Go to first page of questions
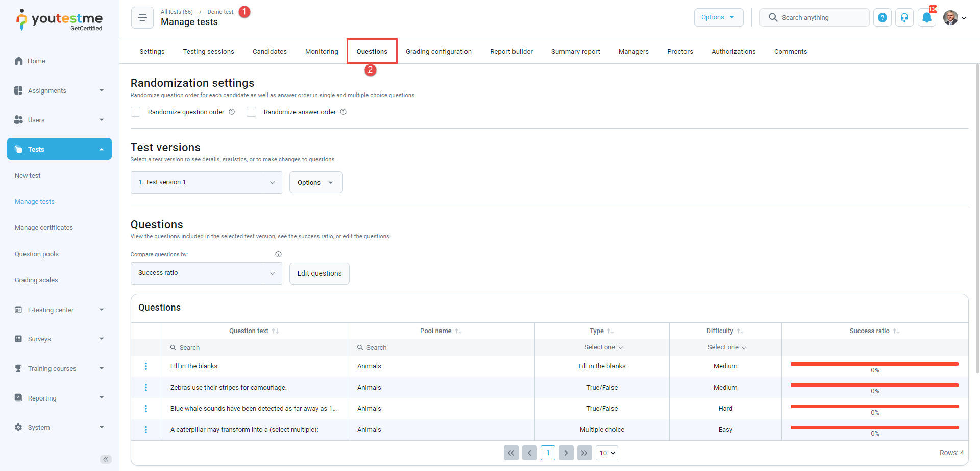This screenshot has width=980, height=471. tap(511, 453)
